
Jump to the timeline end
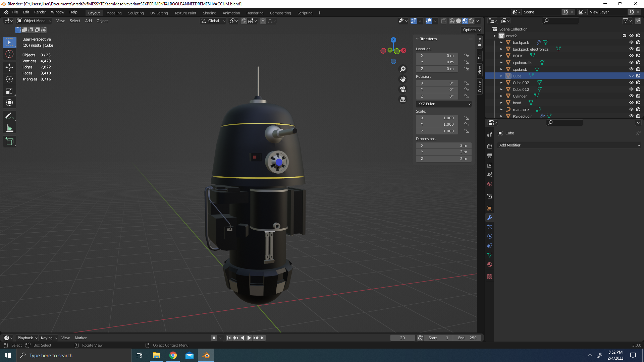(263, 338)
